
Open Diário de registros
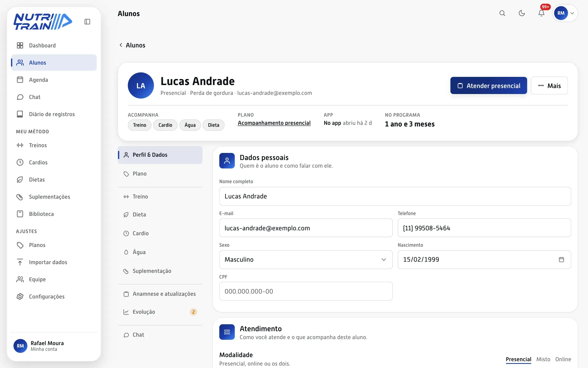pyautogui.click(x=54, y=114)
